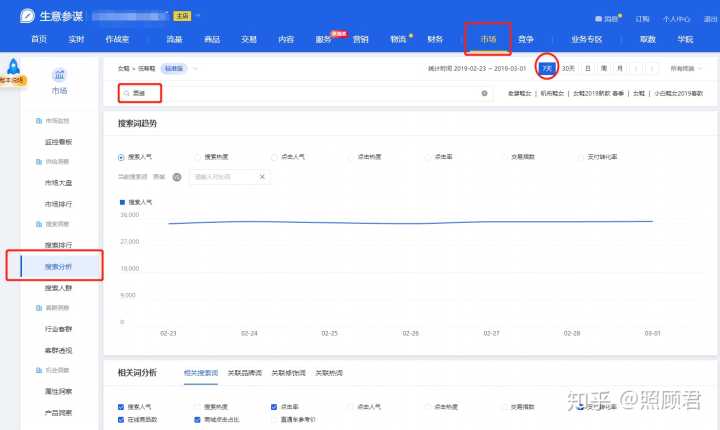Select the 搜索热度 radio button
The image size is (720, 430).
point(198,157)
